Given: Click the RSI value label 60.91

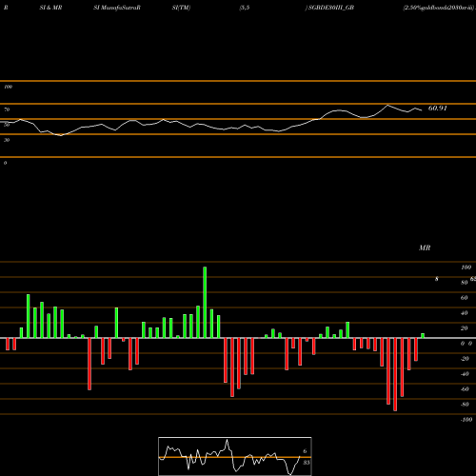Looking at the screenshot, I should pyautogui.click(x=437, y=109).
